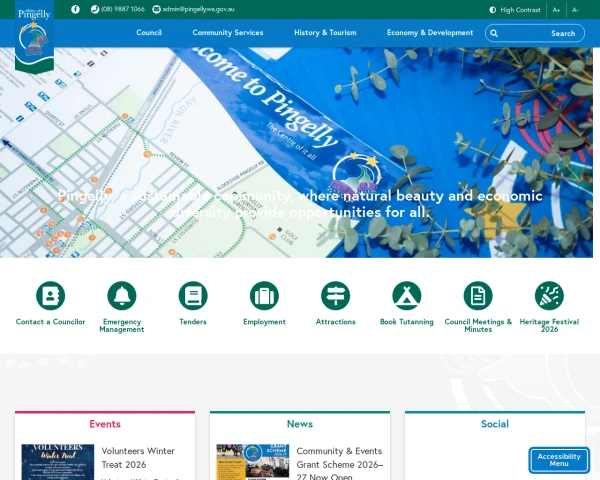Open the Accessibility Menu button

tap(559, 460)
